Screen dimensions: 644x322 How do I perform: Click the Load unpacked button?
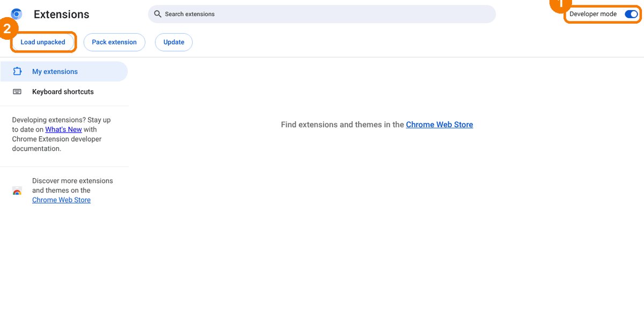[43, 42]
